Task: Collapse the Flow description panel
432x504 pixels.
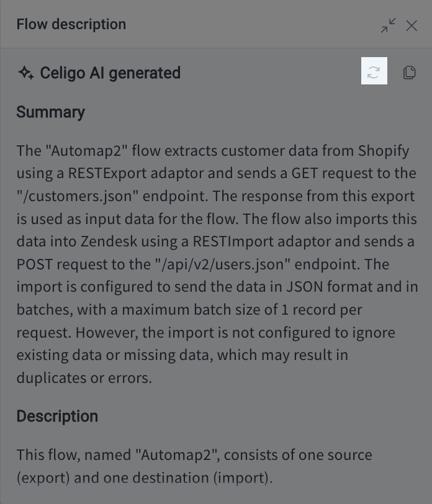Action: 388,25
